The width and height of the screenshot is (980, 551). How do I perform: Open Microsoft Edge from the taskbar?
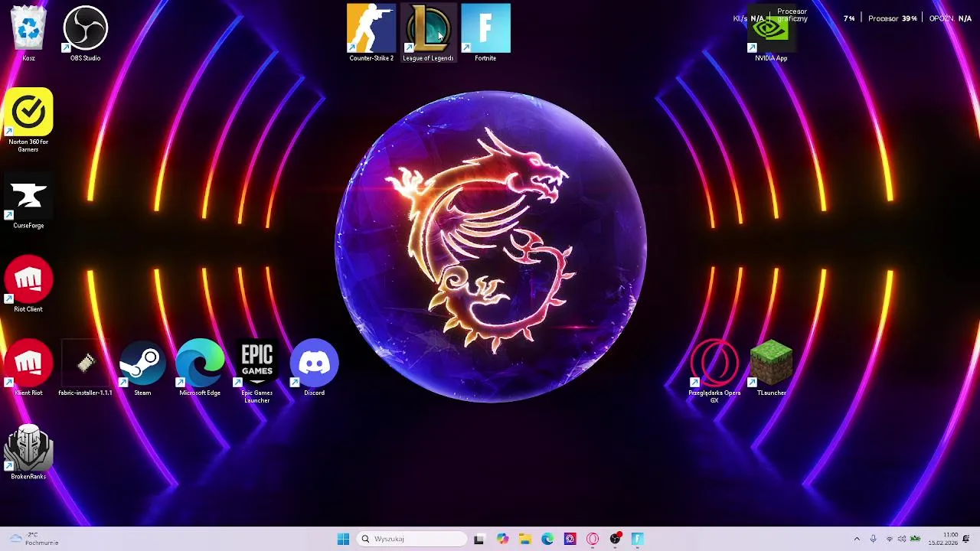[x=547, y=539]
